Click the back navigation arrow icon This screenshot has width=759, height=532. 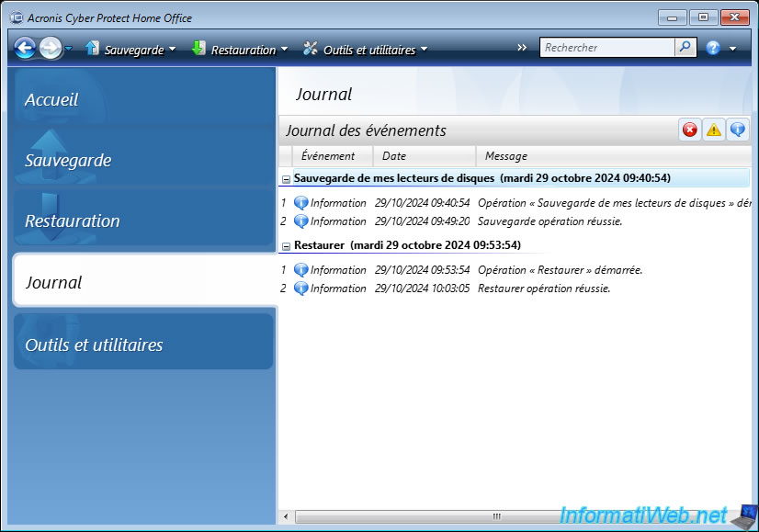pyautogui.click(x=25, y=49)
